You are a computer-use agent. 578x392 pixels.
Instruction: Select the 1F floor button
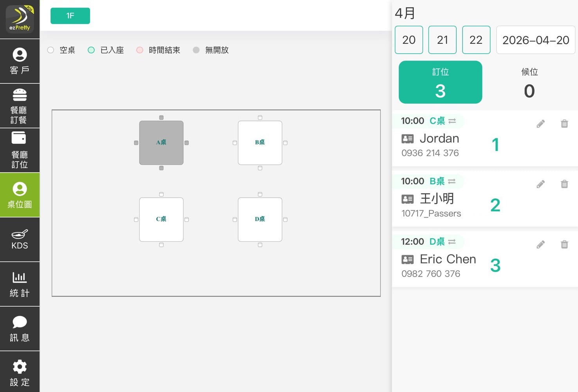(70, 16)
